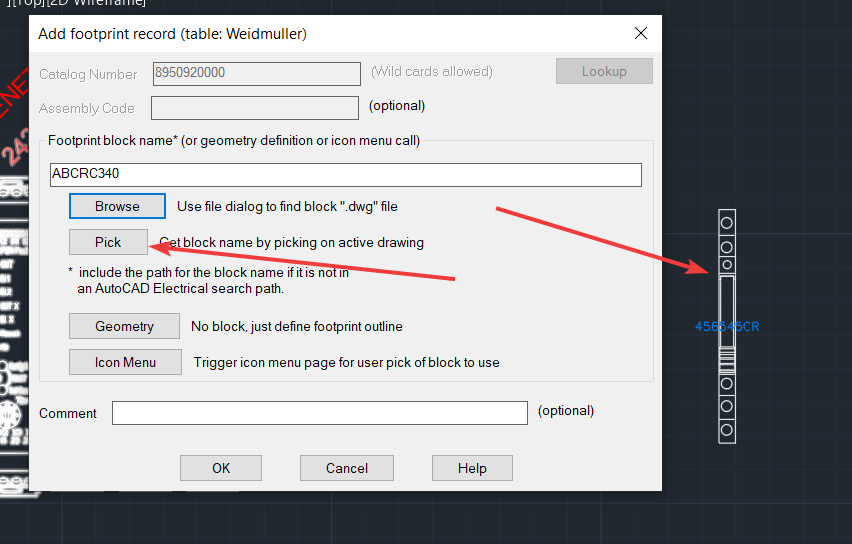852x544 pixels.
Task: Click 'Use file dialog to find block' text
Action: 287,207
